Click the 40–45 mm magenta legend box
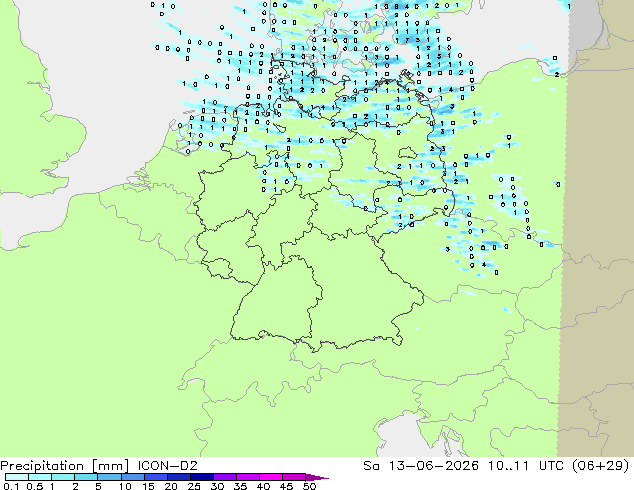The width and height of the screenshot is (634, 490). point(271,477)
